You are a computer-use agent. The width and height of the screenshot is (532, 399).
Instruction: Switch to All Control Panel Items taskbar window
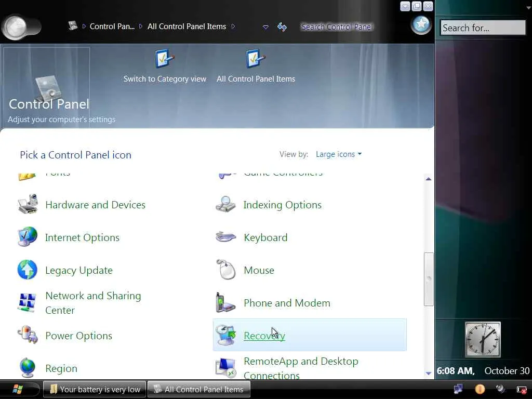click(x=199, y=389)
